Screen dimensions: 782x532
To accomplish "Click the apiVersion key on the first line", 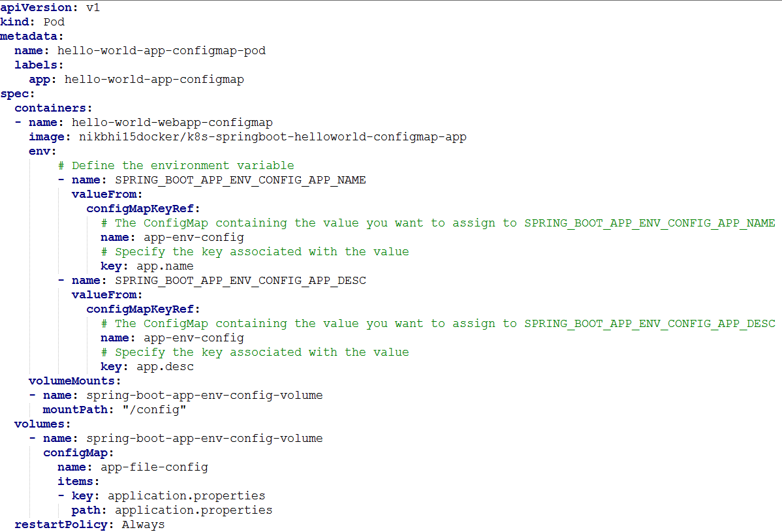I will pos(36,7).
